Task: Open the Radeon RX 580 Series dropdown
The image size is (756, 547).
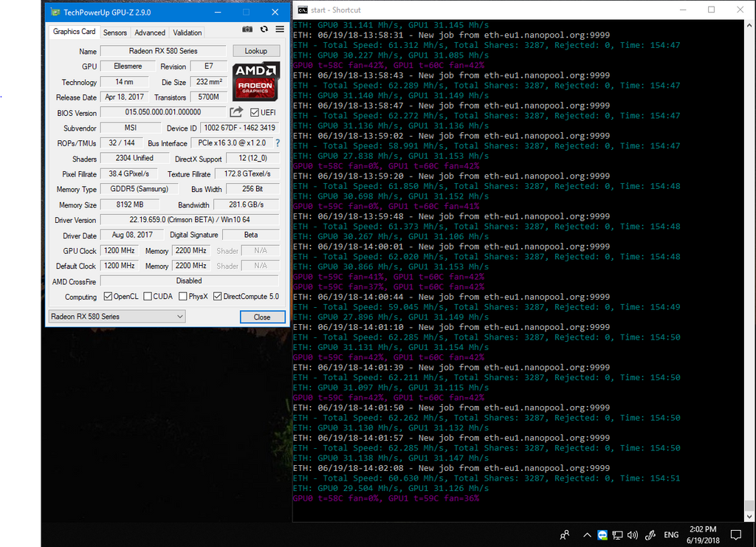Action: click(116, 317)
